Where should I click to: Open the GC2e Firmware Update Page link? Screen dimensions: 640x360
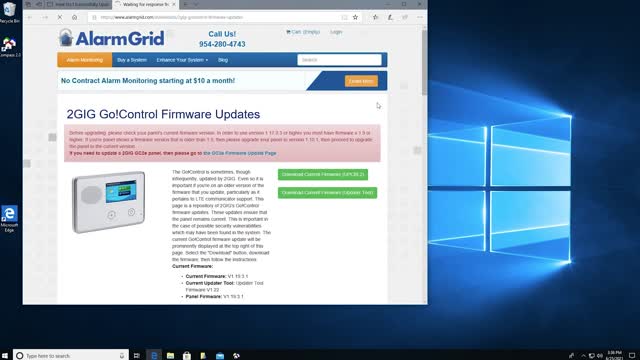pos(240,153)
